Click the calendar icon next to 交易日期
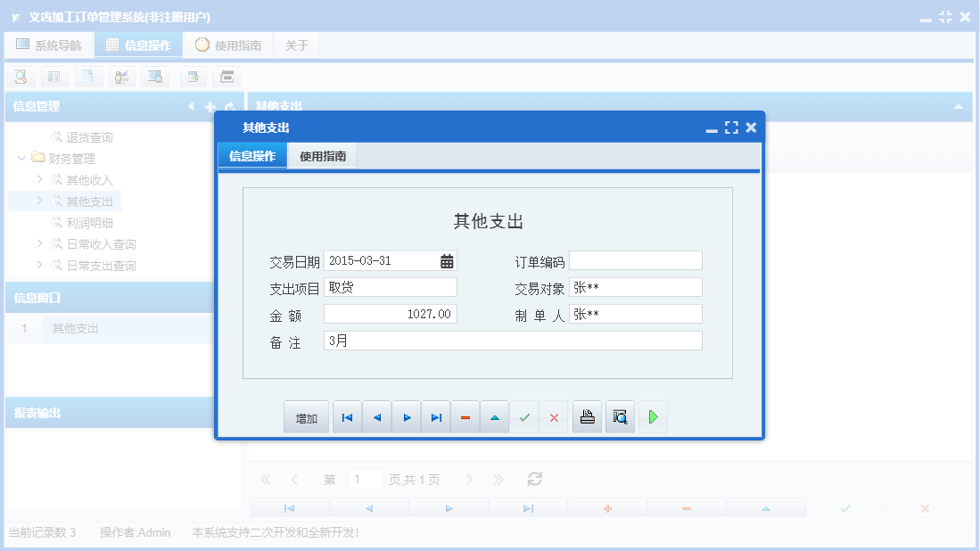The width and height of the screenshot is (980, 551). pyautogui.click(x=445, y=260)
